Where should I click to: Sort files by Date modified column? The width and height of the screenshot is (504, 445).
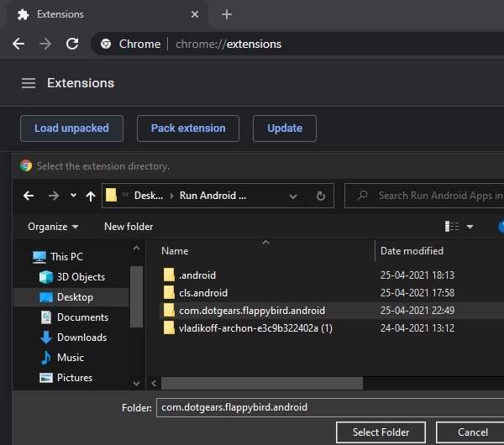pyautogui.click(x=412, y=250)
